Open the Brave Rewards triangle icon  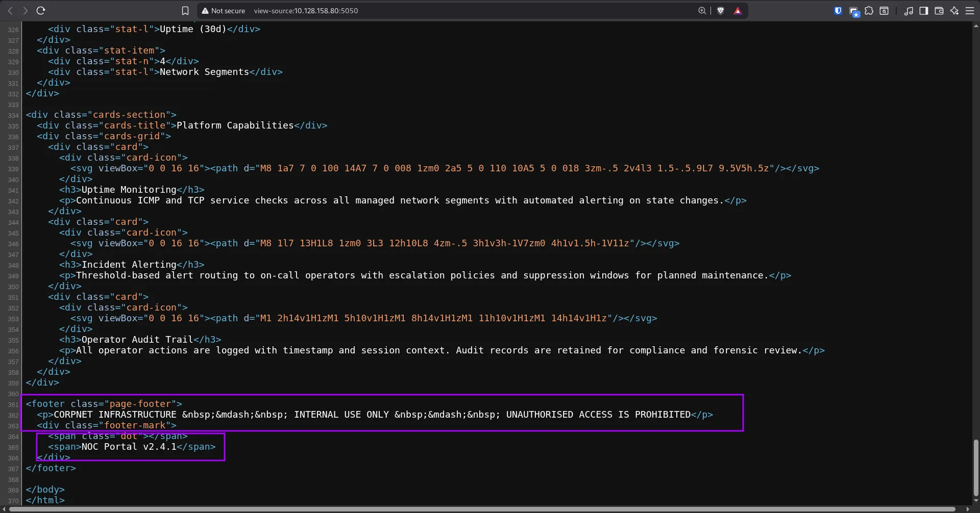point(738,11)
